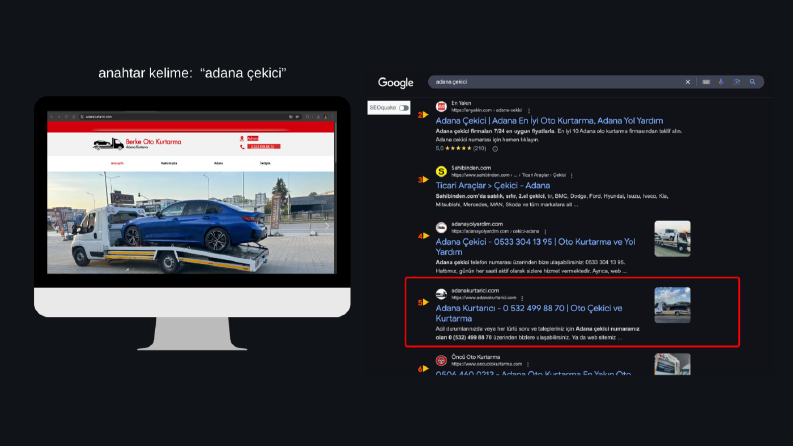Open 'Adana Çekici - 0533 304 13 95' result

535,247
